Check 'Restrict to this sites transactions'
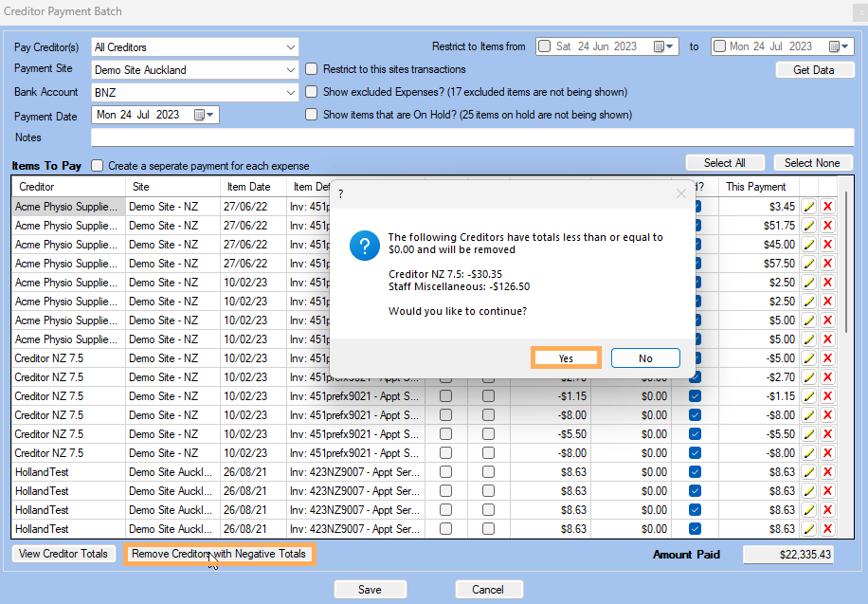868x604 pixels. pyautogui.click(x=311, y=68)
